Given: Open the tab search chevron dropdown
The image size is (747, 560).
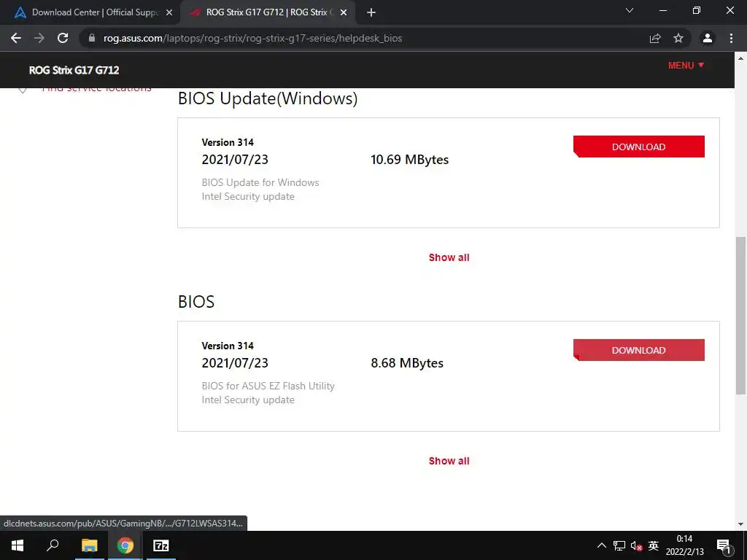Looking at the screenshot, I should [x=630, y=10].
